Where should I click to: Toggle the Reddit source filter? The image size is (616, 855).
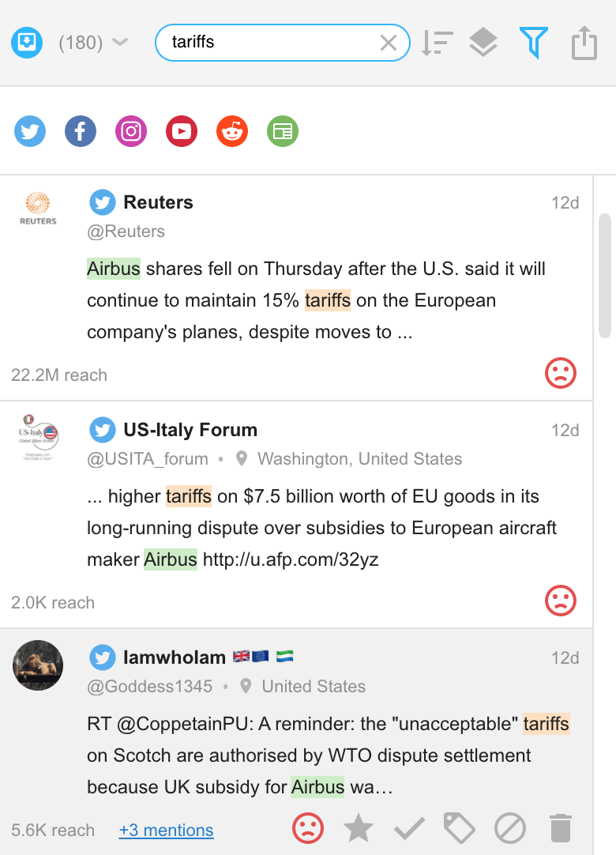(x=232, y=131)
